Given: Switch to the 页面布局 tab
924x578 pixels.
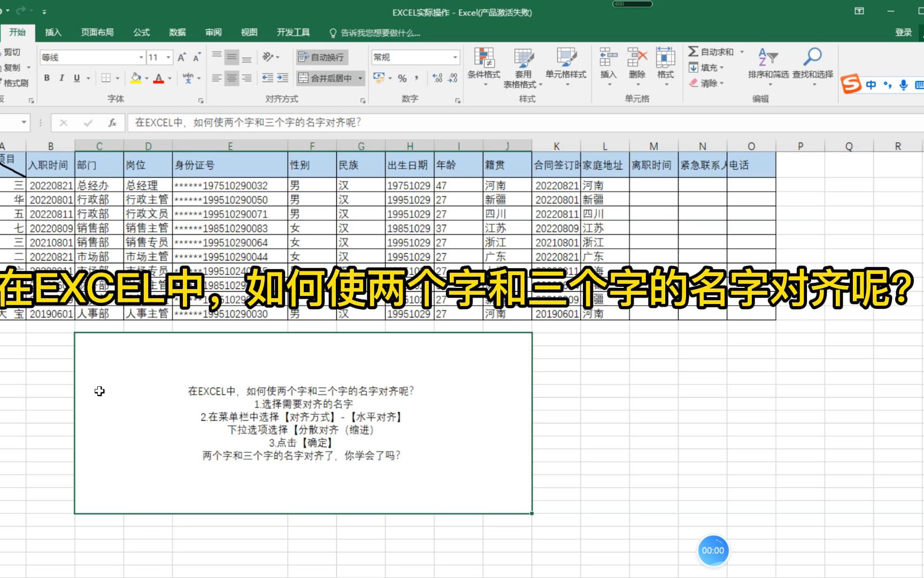Looking at the screenshot, I should (x=97, y=32).
